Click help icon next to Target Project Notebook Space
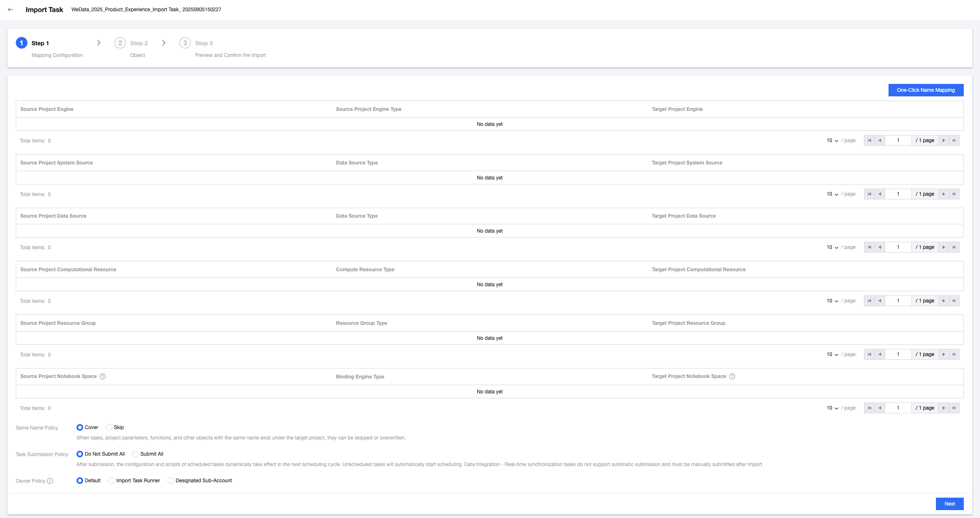 pyautogui.click(x=732, y=376)
